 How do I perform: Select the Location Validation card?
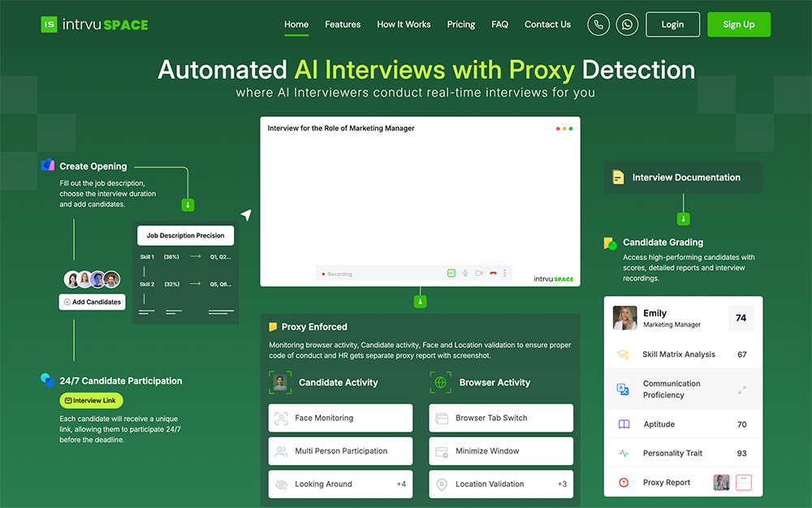(x=501, y=484)
